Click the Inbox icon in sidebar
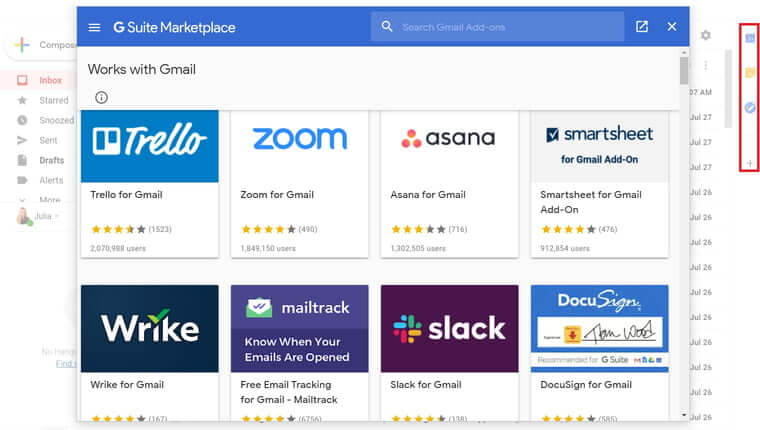Screen dimensions: 760x430 [22, 80]
